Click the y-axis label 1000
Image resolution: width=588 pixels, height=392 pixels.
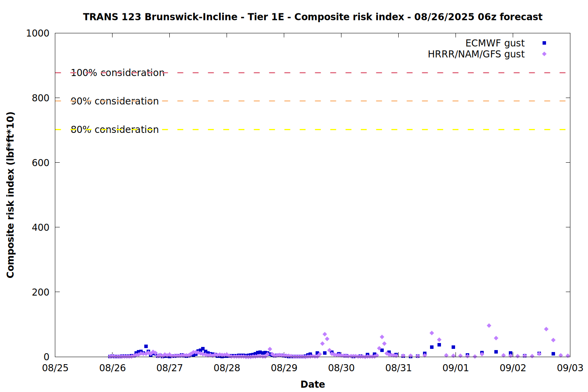tap(38, 33)
